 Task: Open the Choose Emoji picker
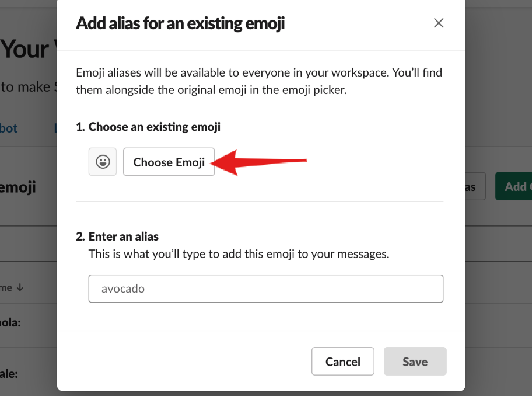point(169,162)
